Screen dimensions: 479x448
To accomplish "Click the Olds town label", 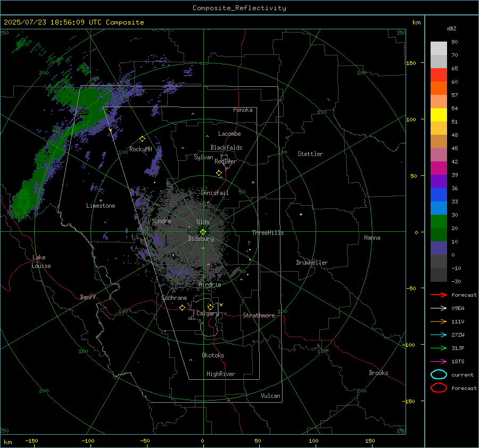I will coord(203,222).
